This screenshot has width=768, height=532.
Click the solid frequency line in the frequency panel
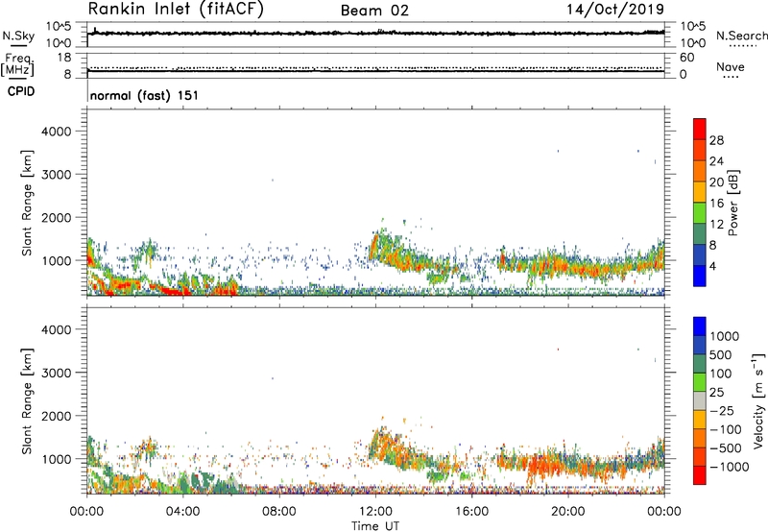point(375,71)
